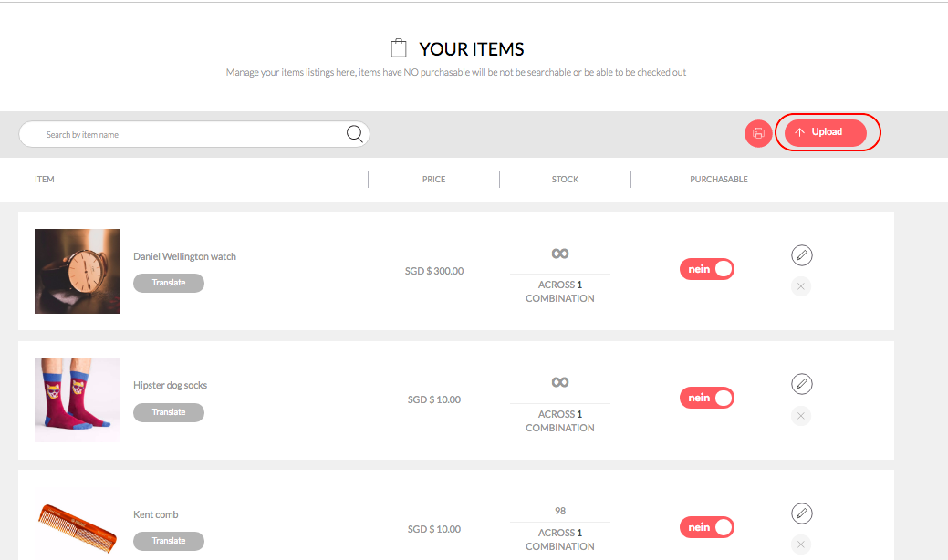This screenshot has width=948, height=560.
Task: Translate the Hipster dog socks listing
Action: click(169, 412)
